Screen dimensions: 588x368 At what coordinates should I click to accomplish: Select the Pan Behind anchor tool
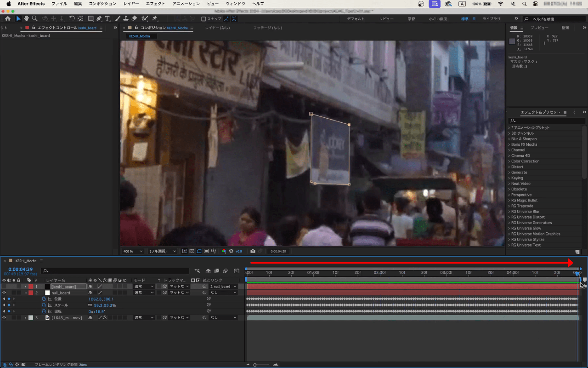80,19
